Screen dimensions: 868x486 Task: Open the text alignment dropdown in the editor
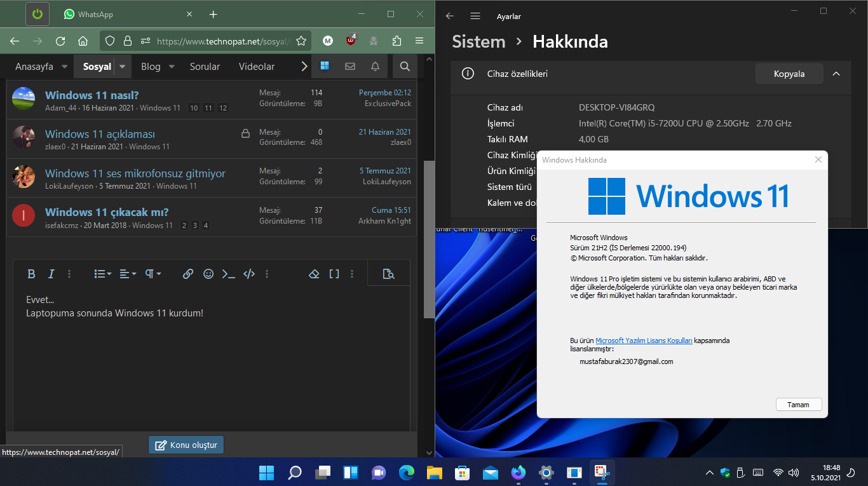[x=128, y=274]
